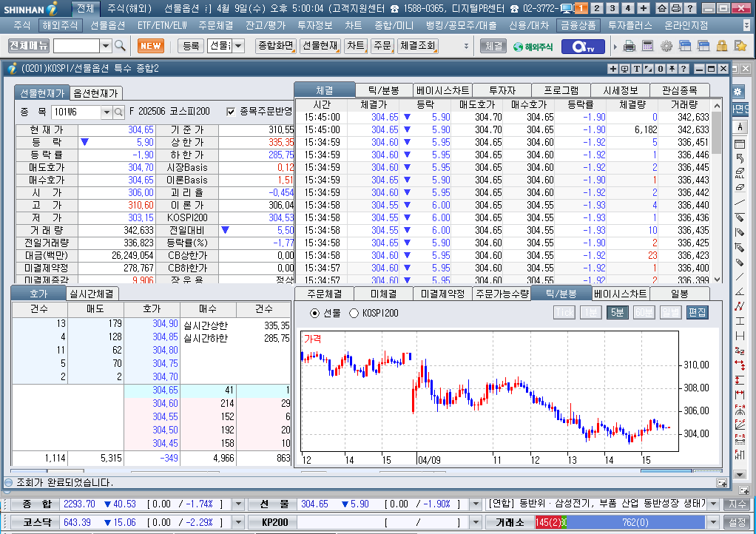Viewport: 756px width, 534px height.
Task: Click the favorites star icon in toolbar
Action: click(x=740, y=47)
